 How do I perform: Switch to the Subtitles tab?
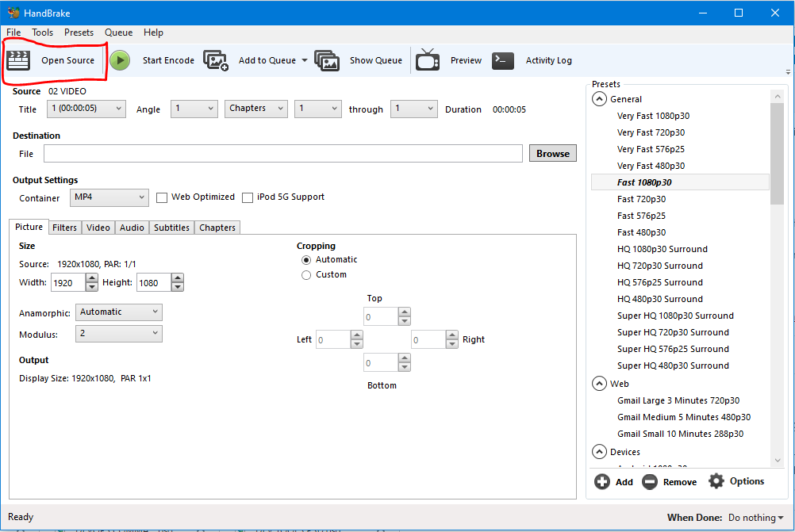[171, 228]
